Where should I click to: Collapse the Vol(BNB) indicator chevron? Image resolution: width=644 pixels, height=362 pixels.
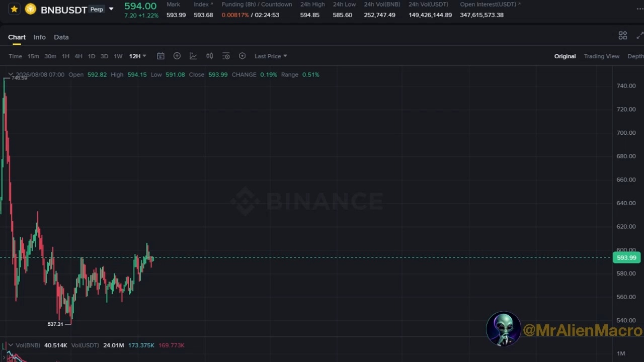click(11, 345)
